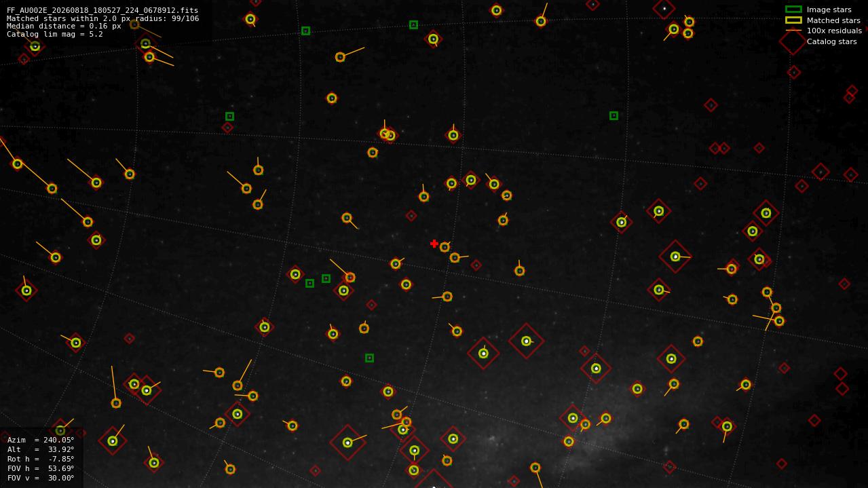Viewport: 868px width, 488px height.
Task: Click the 100x residuals legend label
Action: pyautogui.click(x=834, y=31)
